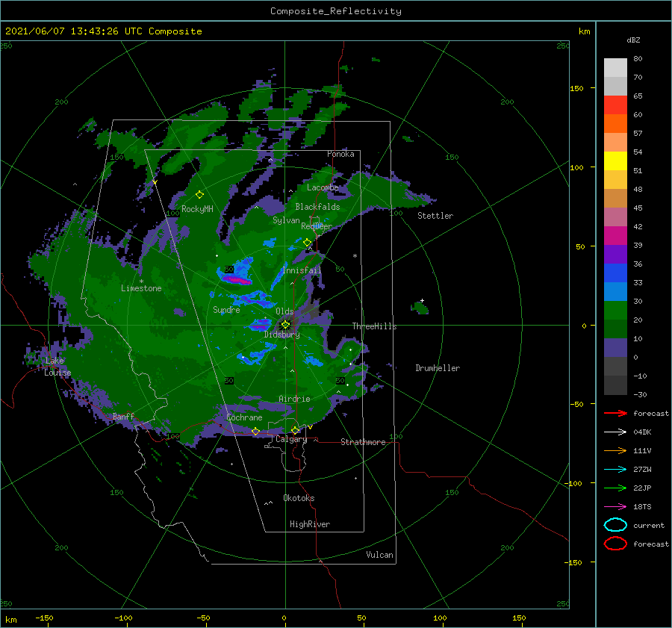The image size is (672, 628).
Task: Click the red forecast ellipse legend icon
Action: click(x=615, y=544)
